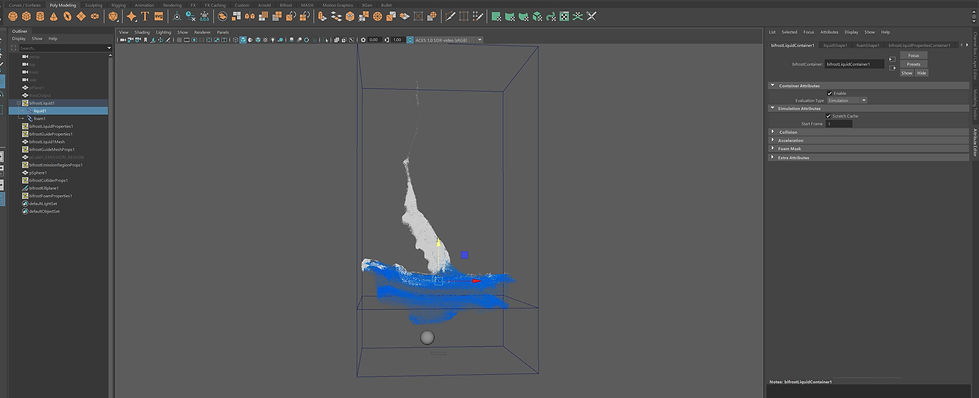Click the Bridge shelf icon

tap(335, 16)
